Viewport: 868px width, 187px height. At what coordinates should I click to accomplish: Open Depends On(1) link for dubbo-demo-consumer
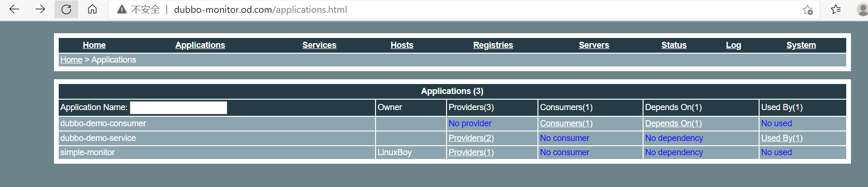(673, 123)
